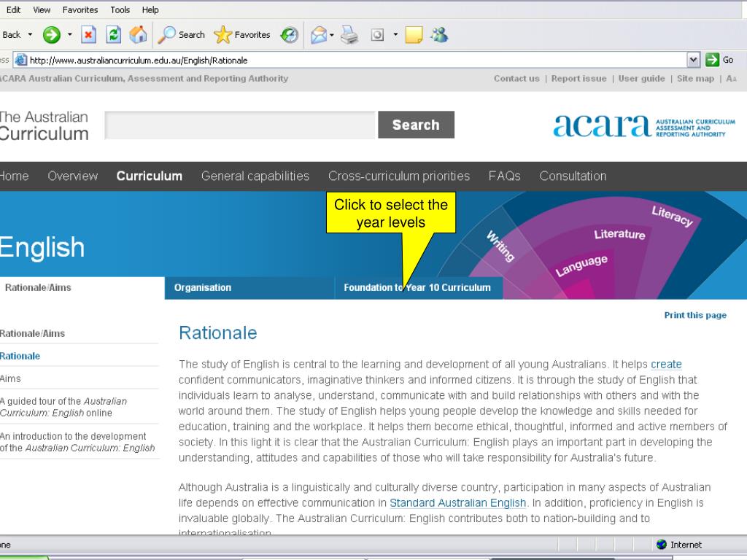Open the History icon
Image resolution: width=747 pixels, height=560 pixels.
[x=289, y=35]
